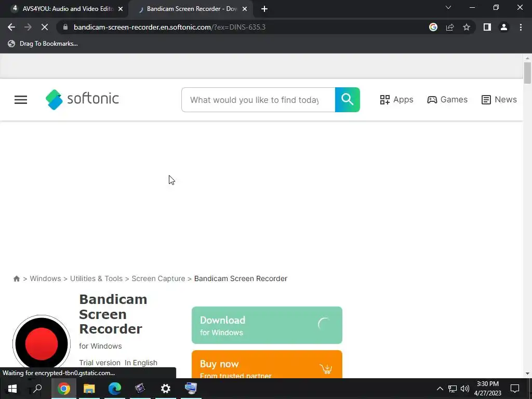Click the volume tray icon
The width and height of the screenshot is (532, 399).
coord(465,389)
